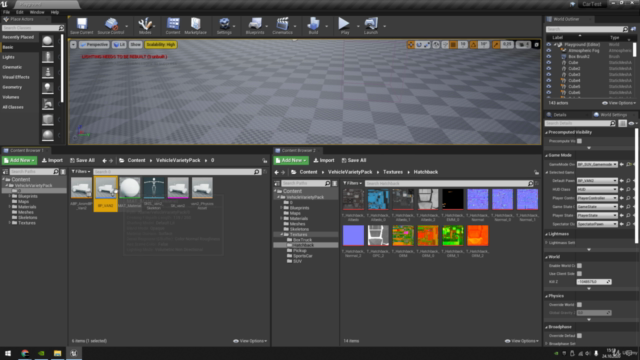
Task: Toggle grid snapping in viewport toolbar
Action: point(453,44)
